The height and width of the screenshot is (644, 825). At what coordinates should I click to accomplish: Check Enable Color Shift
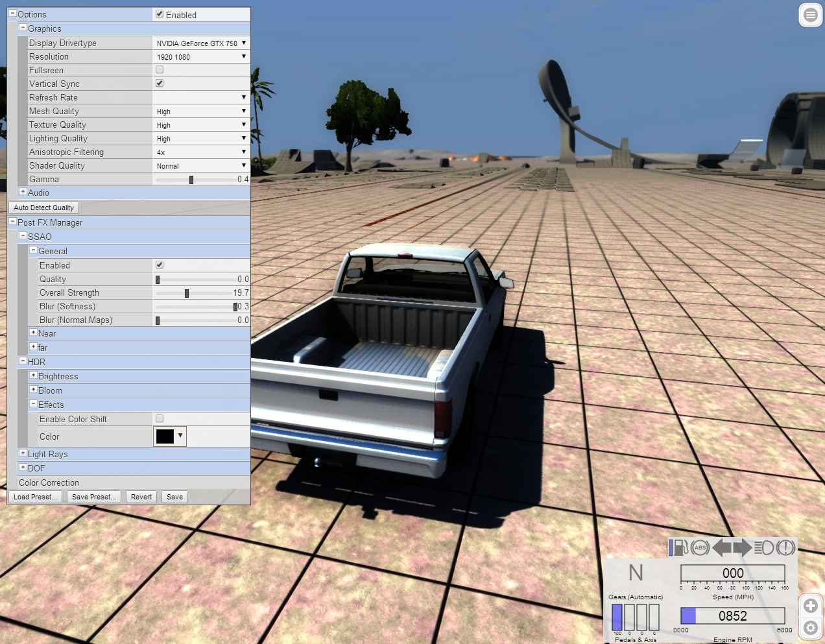pyautogui.click(x=160, y=418)
